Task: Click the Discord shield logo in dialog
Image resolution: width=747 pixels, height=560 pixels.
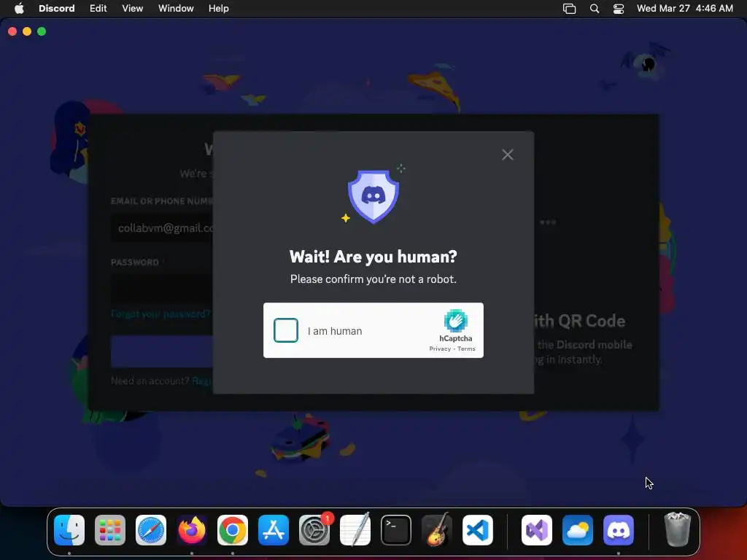Action: coord(373,195)
